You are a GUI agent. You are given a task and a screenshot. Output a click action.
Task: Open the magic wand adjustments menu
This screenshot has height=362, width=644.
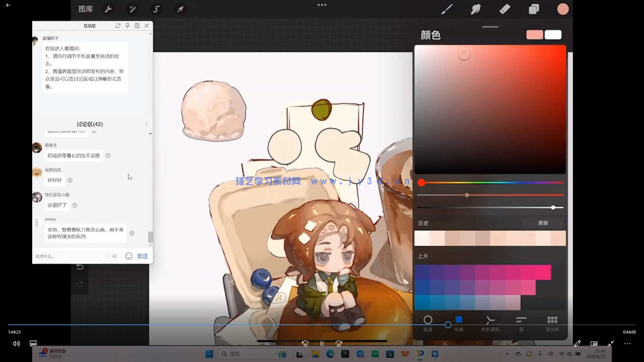click(x=132, y=9)
